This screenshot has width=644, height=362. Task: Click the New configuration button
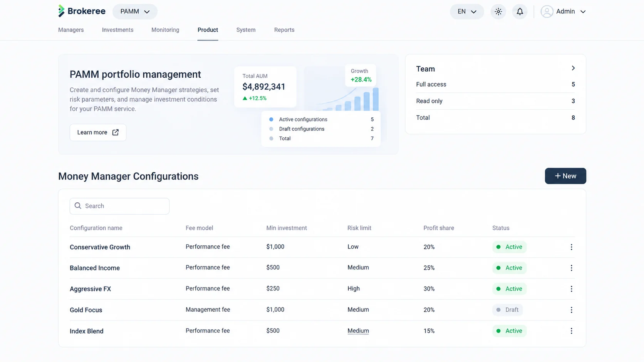coord(565,176)
